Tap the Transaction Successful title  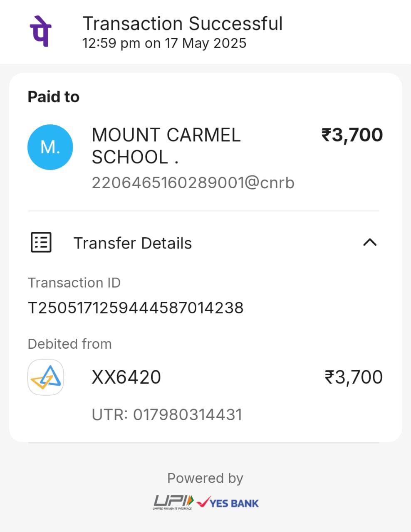coord(183,24)
